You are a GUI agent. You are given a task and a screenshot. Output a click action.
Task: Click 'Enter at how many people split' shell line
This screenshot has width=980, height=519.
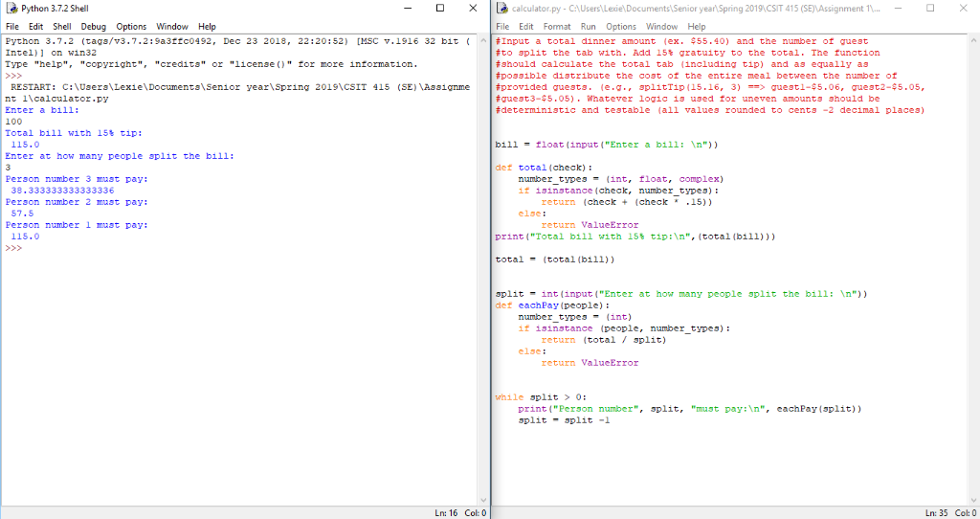click(120, 156)
